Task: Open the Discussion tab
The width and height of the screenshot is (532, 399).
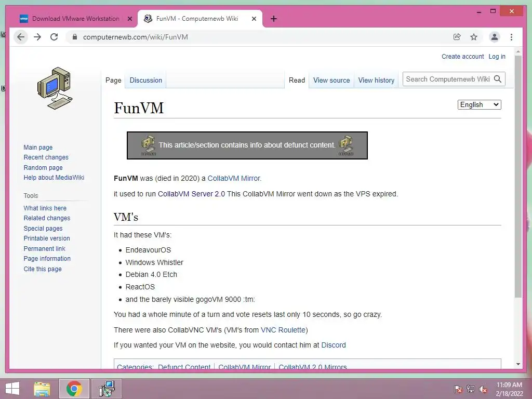Action: [146, 80]
